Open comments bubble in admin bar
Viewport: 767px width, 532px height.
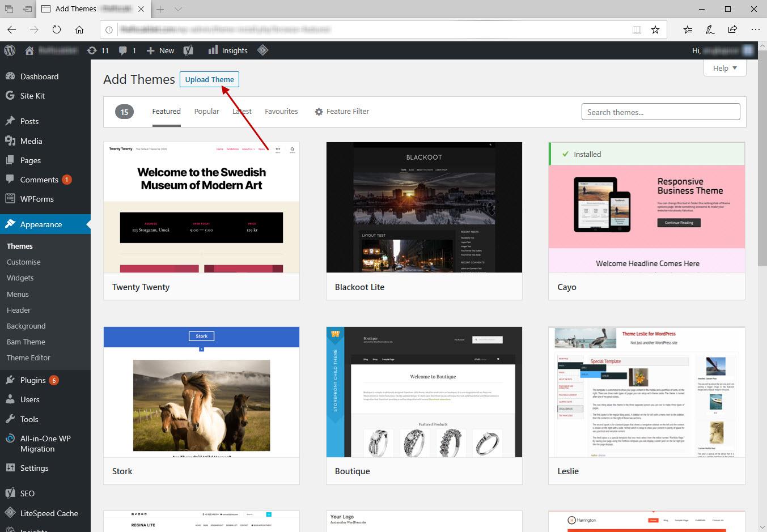click(128, 50)
